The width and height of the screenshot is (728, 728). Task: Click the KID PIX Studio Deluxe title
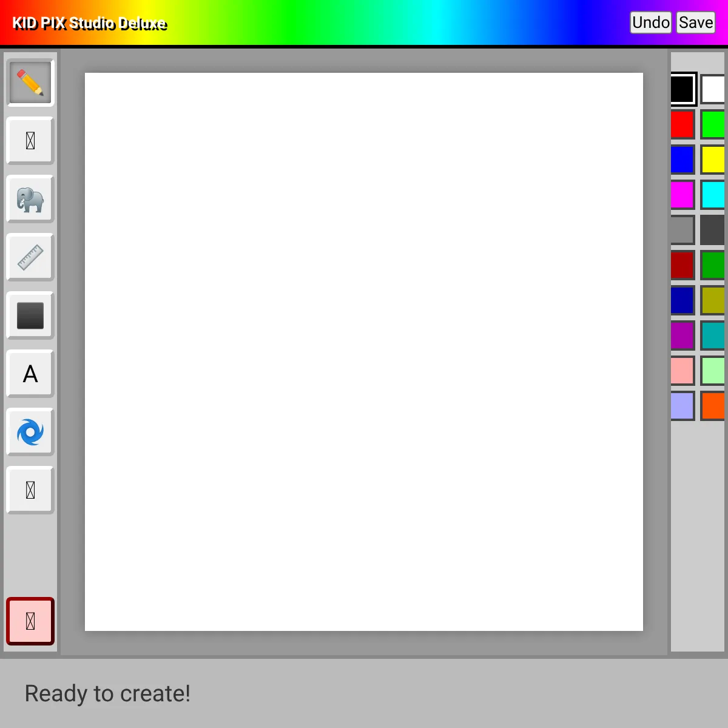89,23
